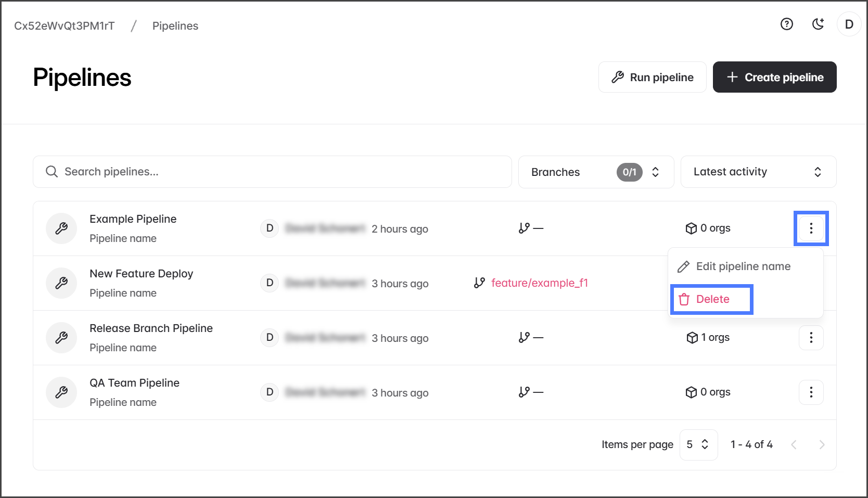Choose Delete from the context menu
Image resolution: width=868 pixels, height=498 pixels.
(712, 299)
